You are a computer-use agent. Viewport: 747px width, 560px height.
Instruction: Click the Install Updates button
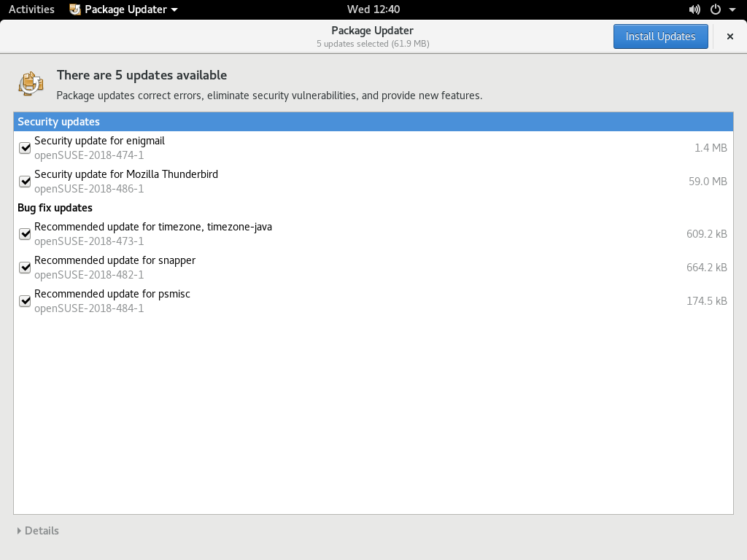tap(660, 36)
